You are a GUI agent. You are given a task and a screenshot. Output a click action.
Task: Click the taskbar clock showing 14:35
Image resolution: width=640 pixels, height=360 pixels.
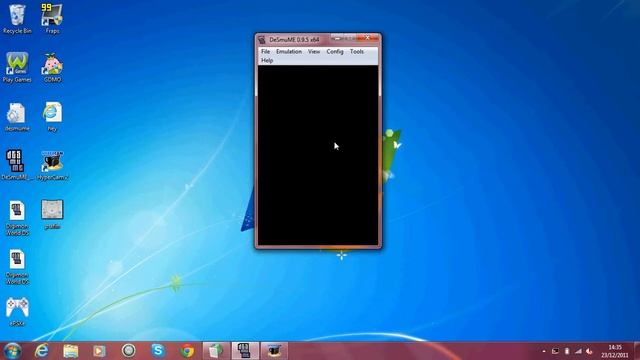tap(615, 351)
